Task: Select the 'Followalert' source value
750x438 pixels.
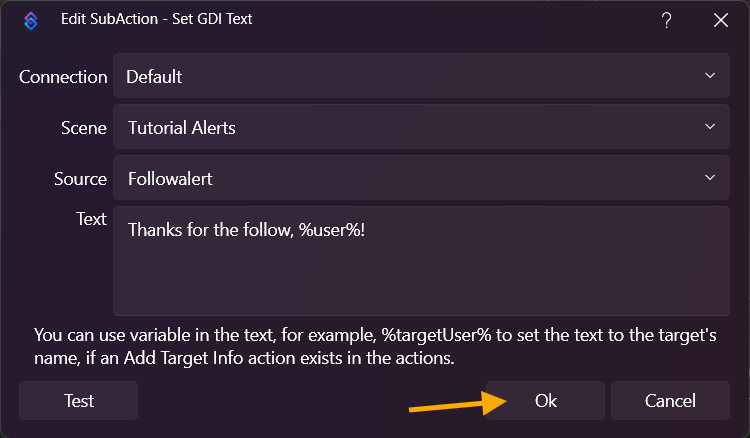Action: coord(170,179)
